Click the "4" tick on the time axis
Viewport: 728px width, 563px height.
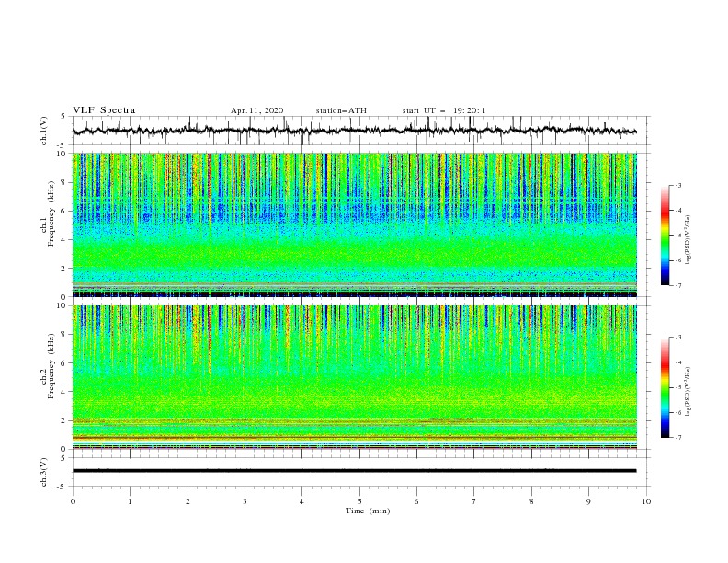[301, 501]
